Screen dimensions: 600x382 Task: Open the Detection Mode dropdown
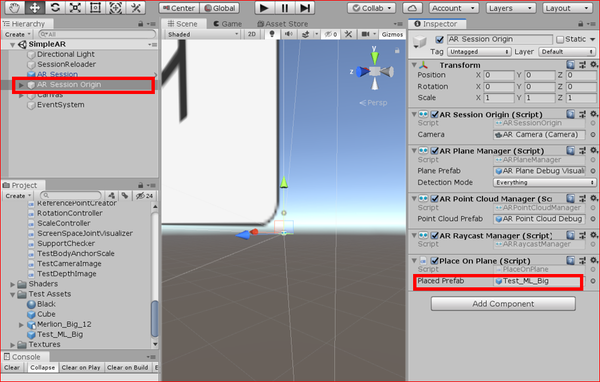coord(545,183)
